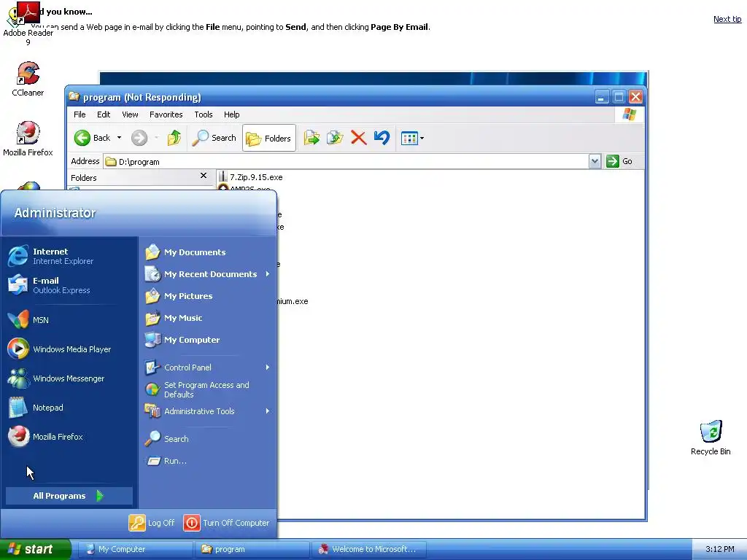Select the Mozilla Firefox desktop icon
Viewport: 747px width, 560px height.
(x=28, y=139)
